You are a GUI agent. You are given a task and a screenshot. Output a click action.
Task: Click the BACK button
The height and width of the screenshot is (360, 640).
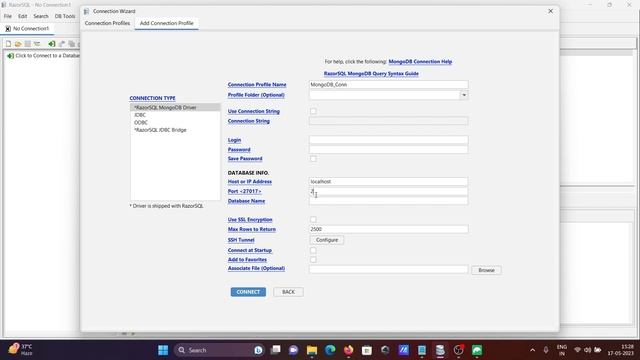(x=288, y=292)
